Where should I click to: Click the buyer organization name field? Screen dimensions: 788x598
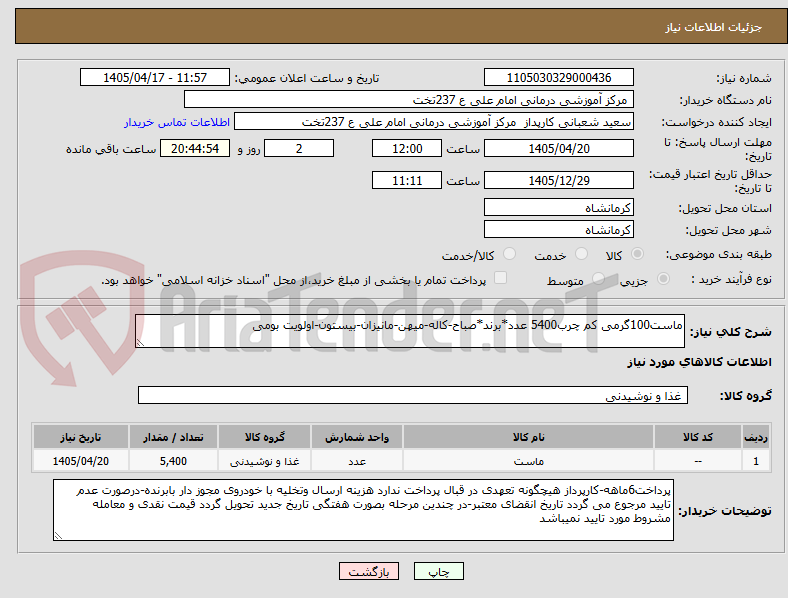coord(409,99)
